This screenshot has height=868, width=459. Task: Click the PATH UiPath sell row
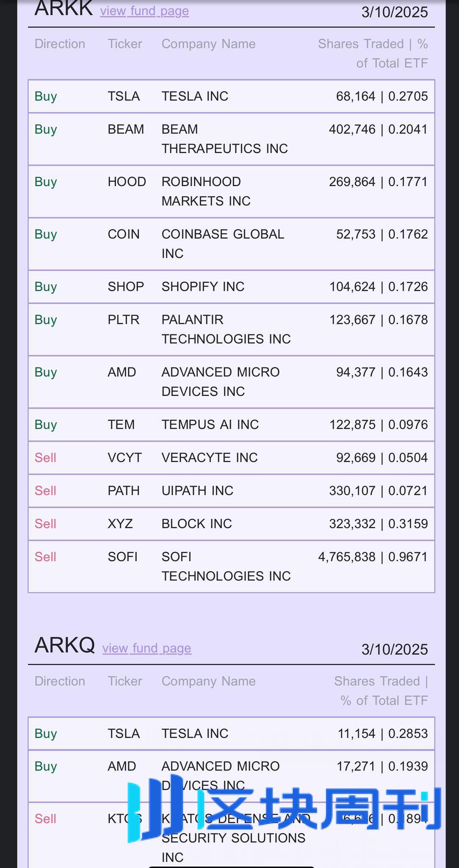pos(231,491)
